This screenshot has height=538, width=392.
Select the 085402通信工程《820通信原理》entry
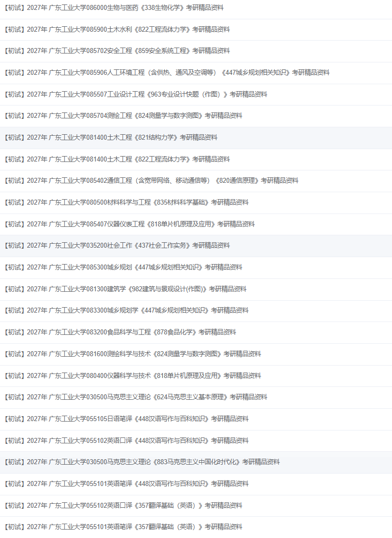click(x=151, y=180)
